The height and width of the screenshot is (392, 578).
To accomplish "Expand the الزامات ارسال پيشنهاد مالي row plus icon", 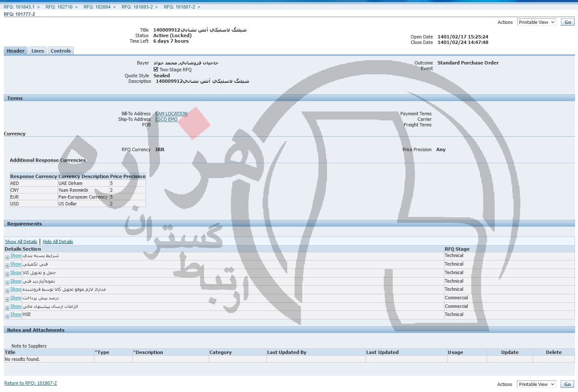I will (7, 308).
